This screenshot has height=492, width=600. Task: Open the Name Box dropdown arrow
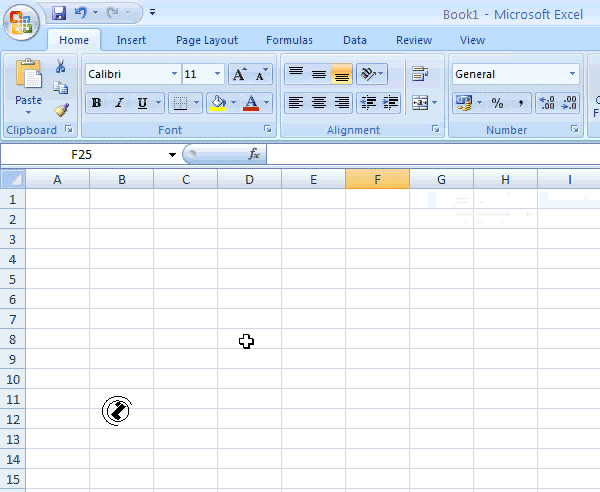[x=172, y=155]
